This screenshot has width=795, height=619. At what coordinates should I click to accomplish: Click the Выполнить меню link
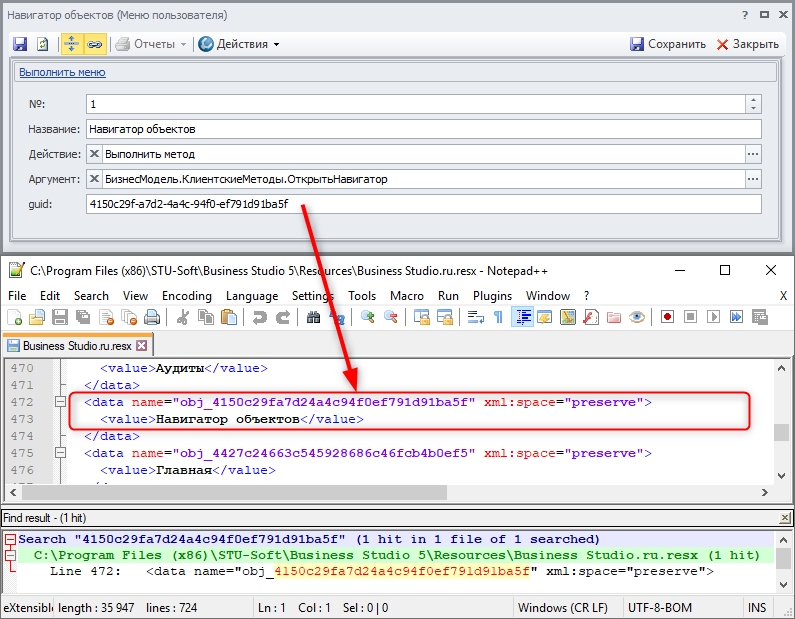coord(62,72)
